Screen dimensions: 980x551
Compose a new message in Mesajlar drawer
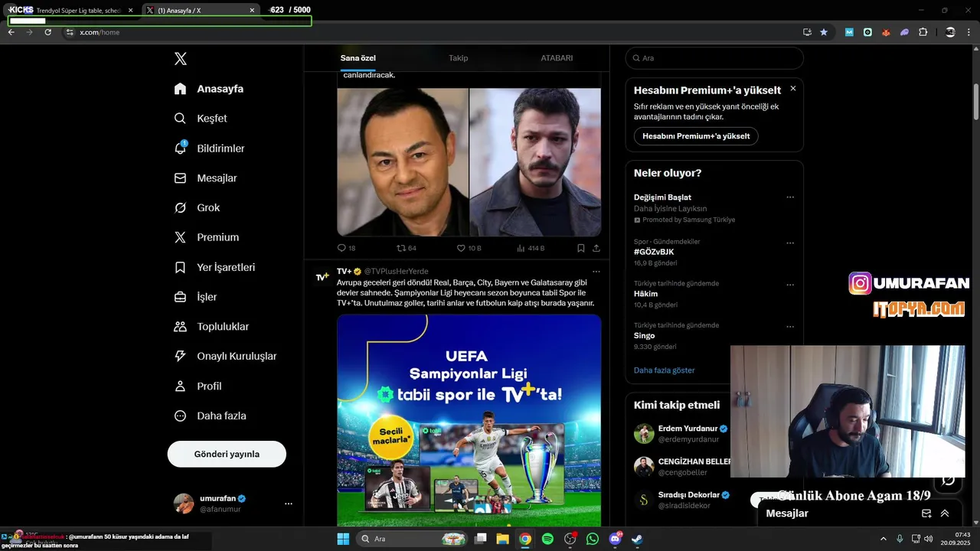click(926, 514)
